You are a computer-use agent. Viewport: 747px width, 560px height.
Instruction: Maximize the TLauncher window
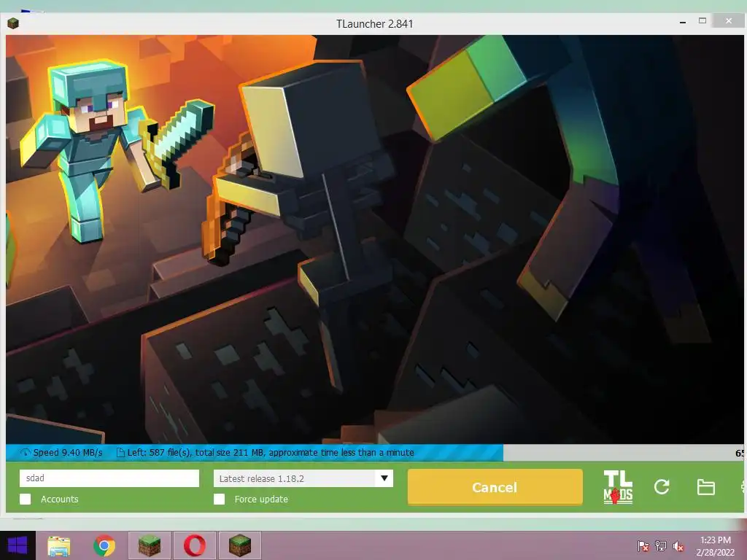pyautogui.click(x=703, y=20)
